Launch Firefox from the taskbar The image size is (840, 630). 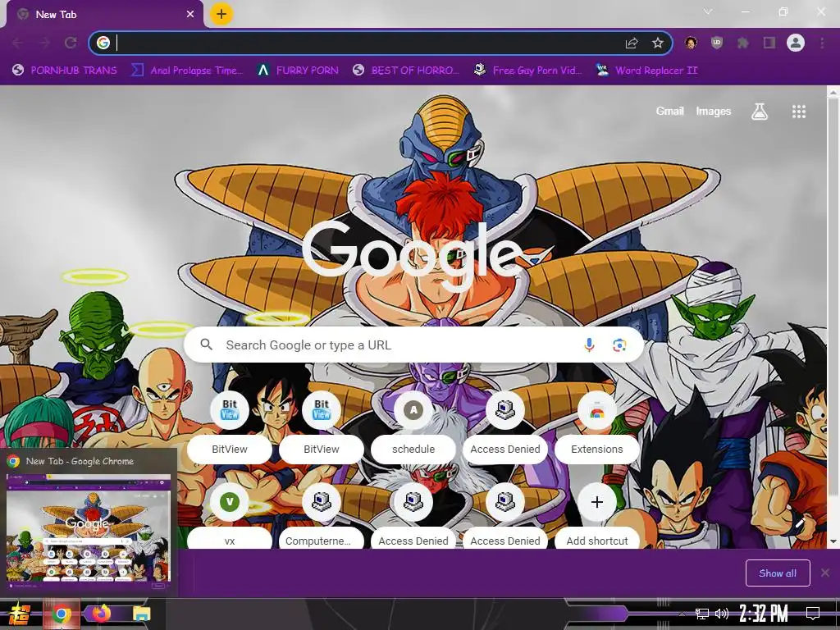tap(101, 614)
